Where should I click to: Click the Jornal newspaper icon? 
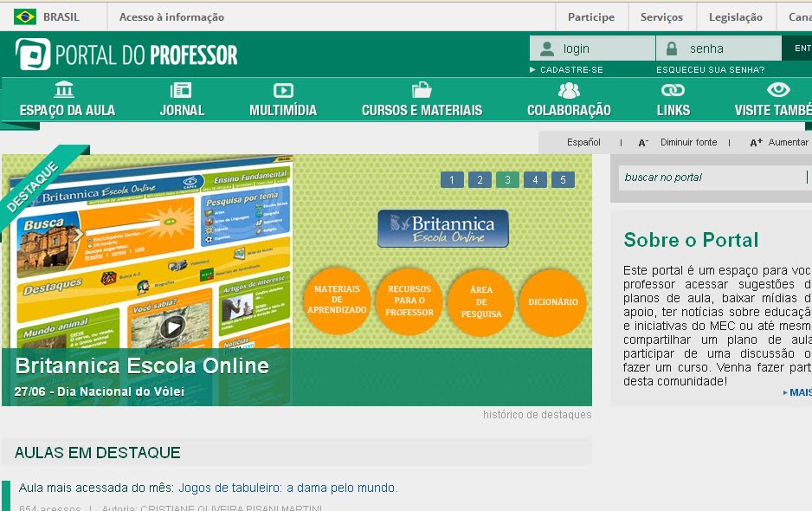pyautogui.click(x=181, y=90)
